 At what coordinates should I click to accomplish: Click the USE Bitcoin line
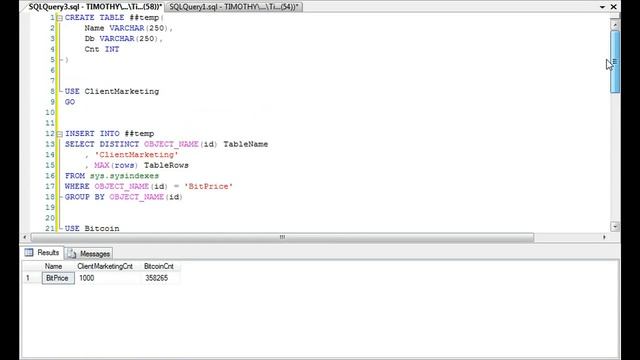[x=92, y=229]
